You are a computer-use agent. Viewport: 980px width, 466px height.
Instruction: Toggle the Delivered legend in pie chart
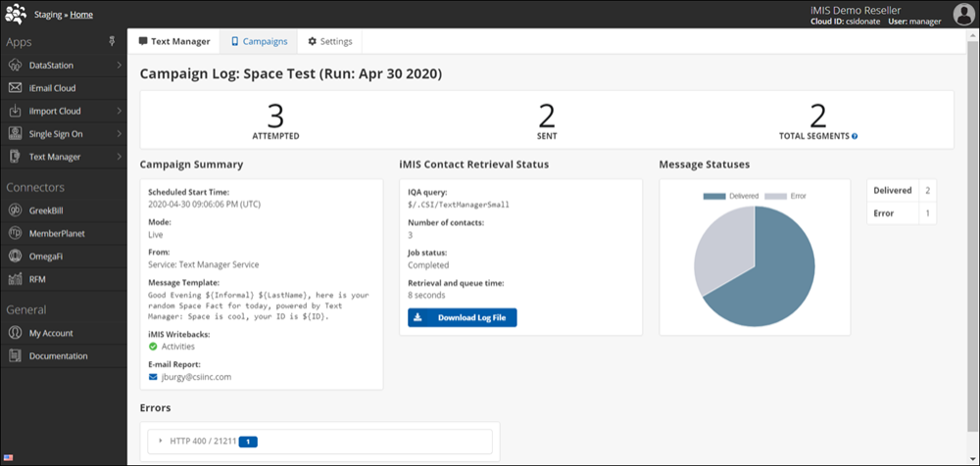pos(730,196)
